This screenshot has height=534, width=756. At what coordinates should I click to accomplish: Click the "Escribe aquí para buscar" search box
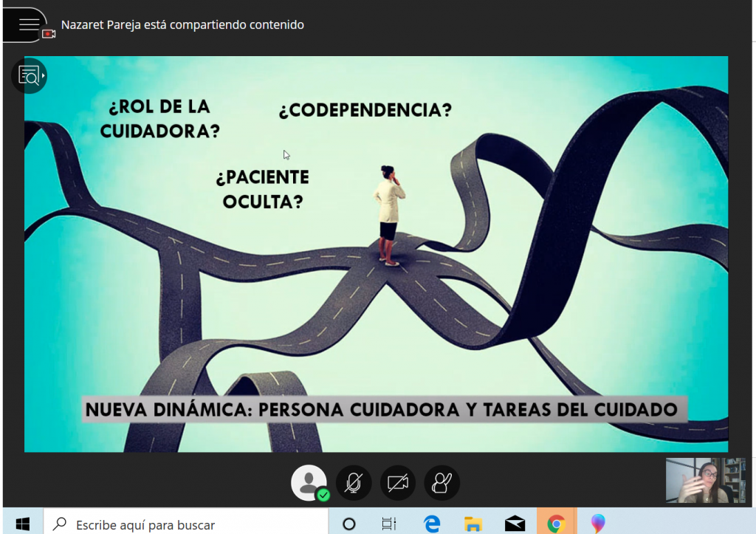click(x=185, y=524)
